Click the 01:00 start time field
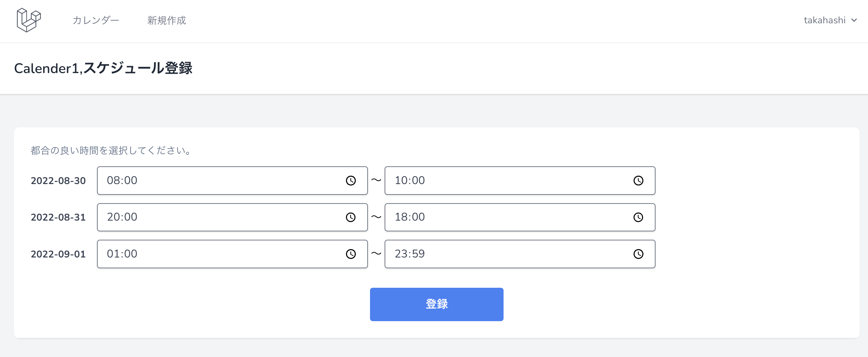The image size is (868, 357). 209,254
